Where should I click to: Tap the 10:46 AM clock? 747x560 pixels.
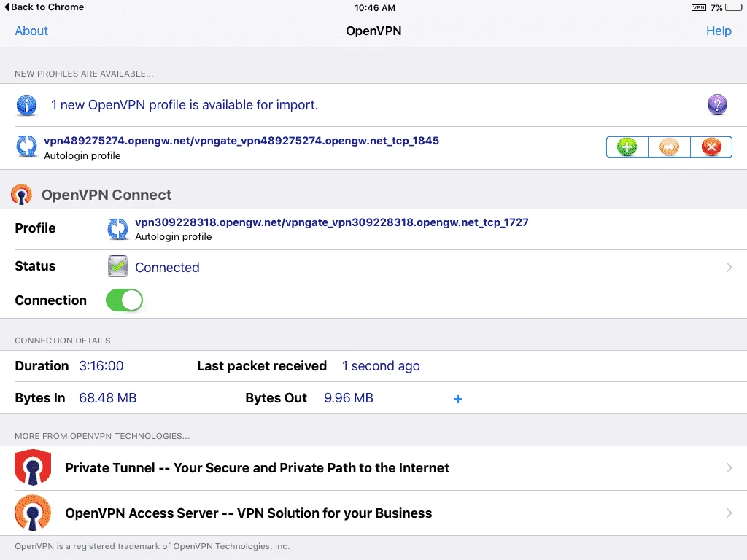point(375,7)
